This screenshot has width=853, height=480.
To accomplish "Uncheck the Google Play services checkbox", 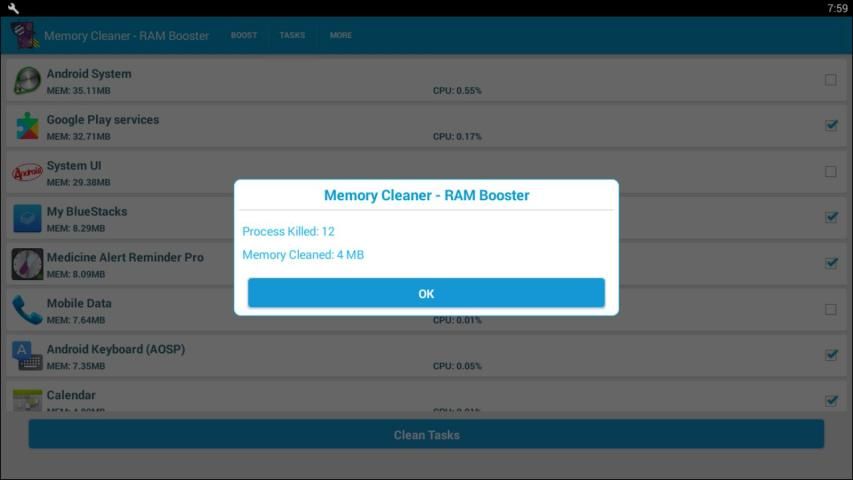I will pos(830,126).
